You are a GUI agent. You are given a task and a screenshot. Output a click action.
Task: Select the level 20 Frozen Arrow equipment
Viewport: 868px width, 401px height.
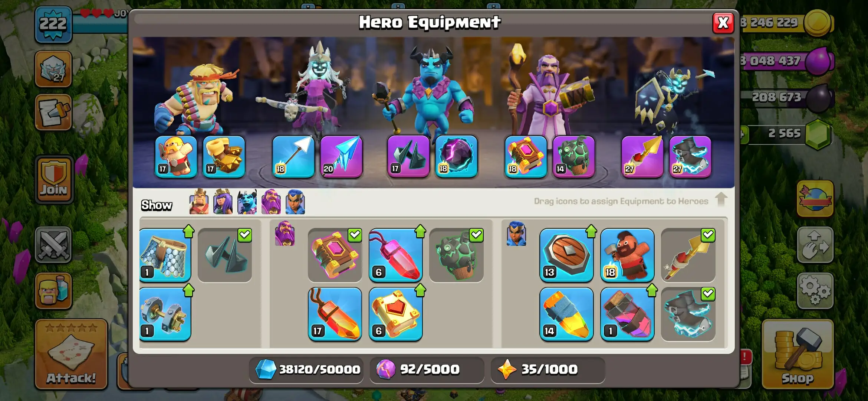click(341, 156)
